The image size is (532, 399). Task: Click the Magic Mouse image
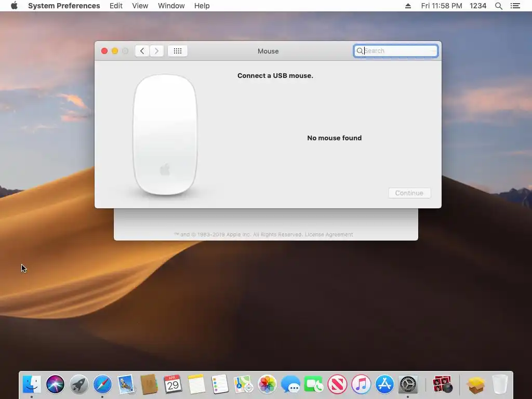[165, 135]
